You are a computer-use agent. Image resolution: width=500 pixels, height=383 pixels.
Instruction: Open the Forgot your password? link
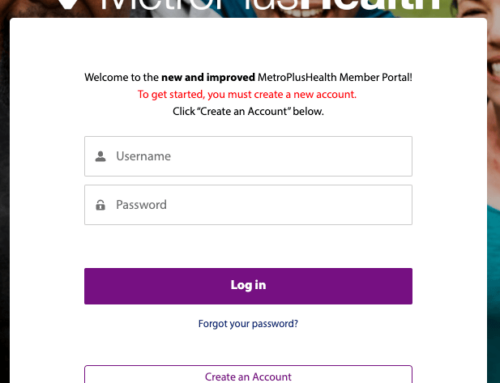(248, 324)
